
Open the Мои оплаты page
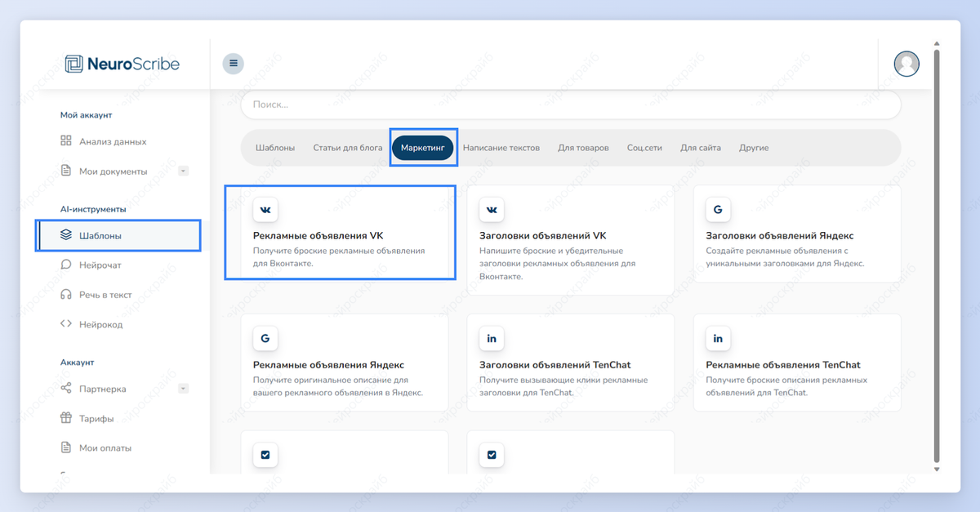105,448
